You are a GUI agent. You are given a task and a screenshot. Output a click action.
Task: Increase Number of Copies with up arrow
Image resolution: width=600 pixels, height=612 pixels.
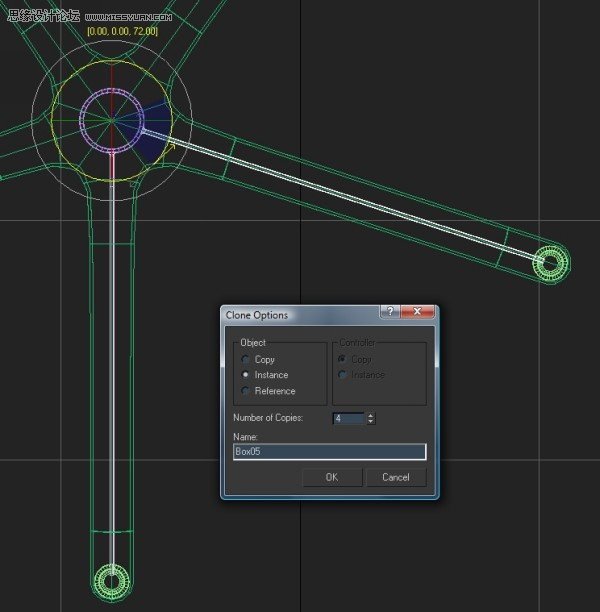[x=370, y=416]
